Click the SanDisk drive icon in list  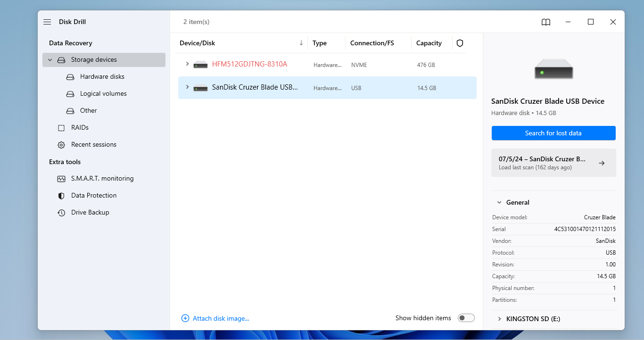pos(200,88)
